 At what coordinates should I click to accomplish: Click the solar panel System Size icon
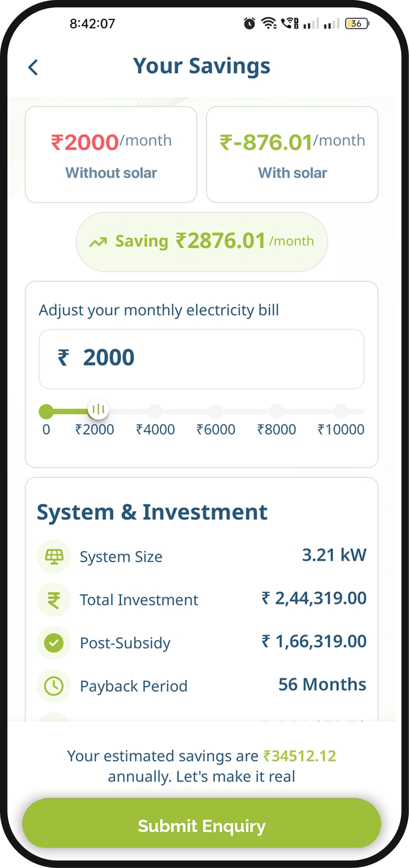coord(54,556)
